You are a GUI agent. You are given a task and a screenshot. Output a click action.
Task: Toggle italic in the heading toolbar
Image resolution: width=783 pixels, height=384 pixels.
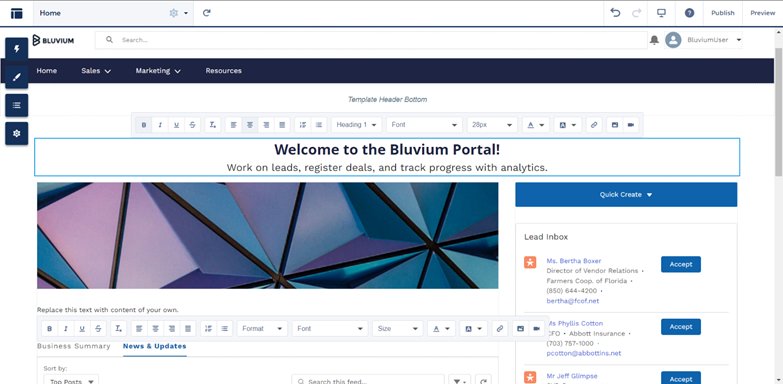[160, 125]
